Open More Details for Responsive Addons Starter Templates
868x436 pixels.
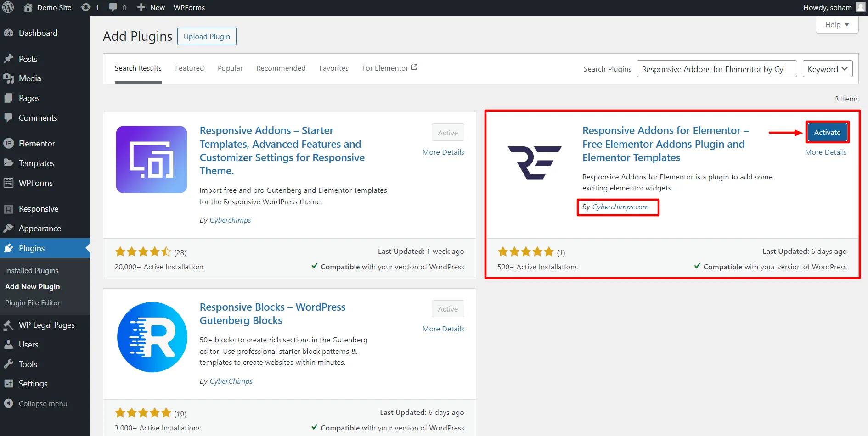pyautogui.click(x=443, y=152)
